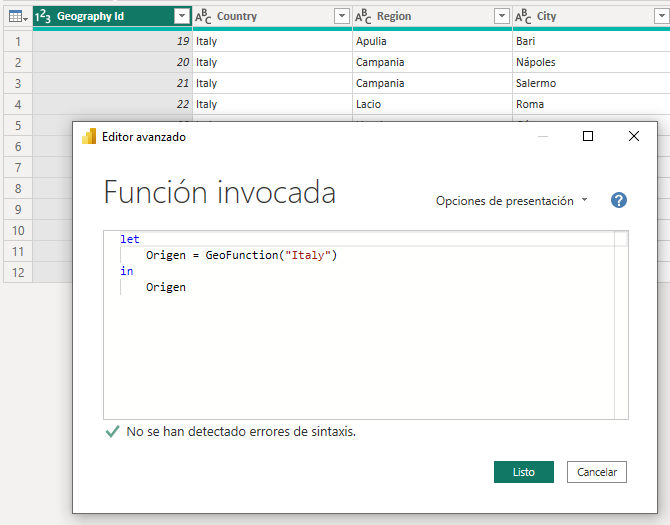
Task: Select row number 7 header
Action: [x=18, y=167]
